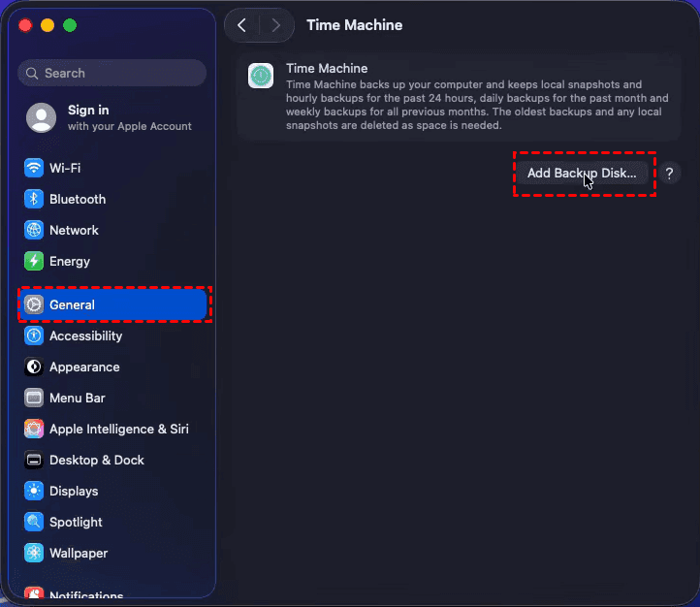Click the Search field
The width and height of the screenshot is (700, 607).
pyautogui.click(x=111, y=73)
